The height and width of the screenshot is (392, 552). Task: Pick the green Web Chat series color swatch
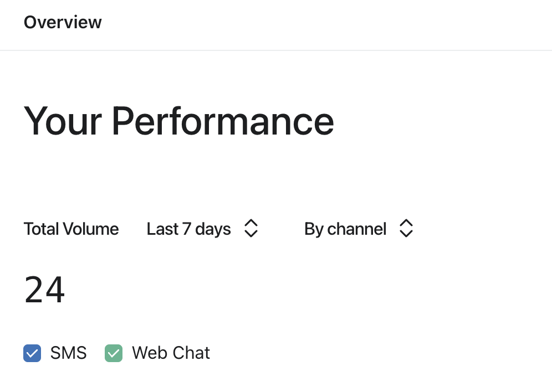click(114, 353)
